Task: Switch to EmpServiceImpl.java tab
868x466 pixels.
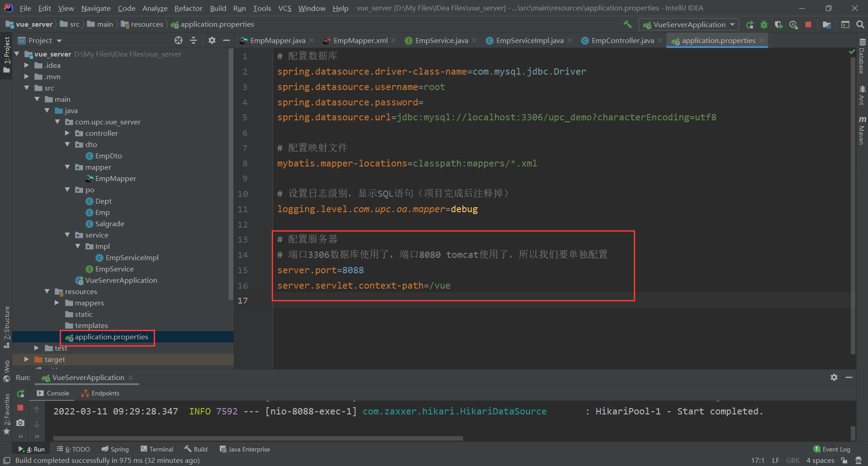Action: (x=529, y=40)
